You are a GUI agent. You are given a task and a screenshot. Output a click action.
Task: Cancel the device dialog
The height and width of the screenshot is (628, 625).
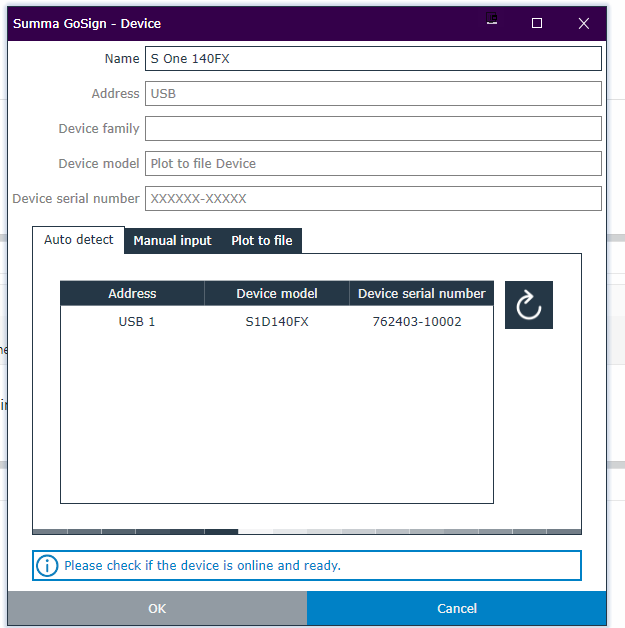tap(456, 608)
